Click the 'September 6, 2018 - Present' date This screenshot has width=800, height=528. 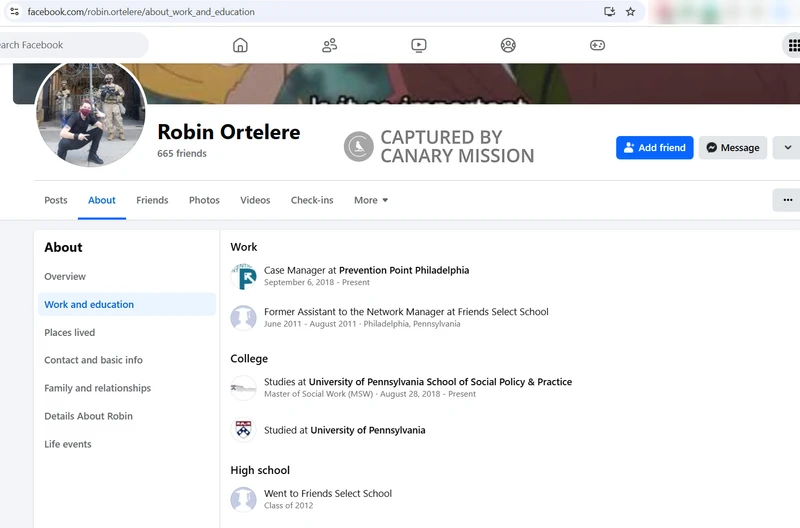(316, 282)
